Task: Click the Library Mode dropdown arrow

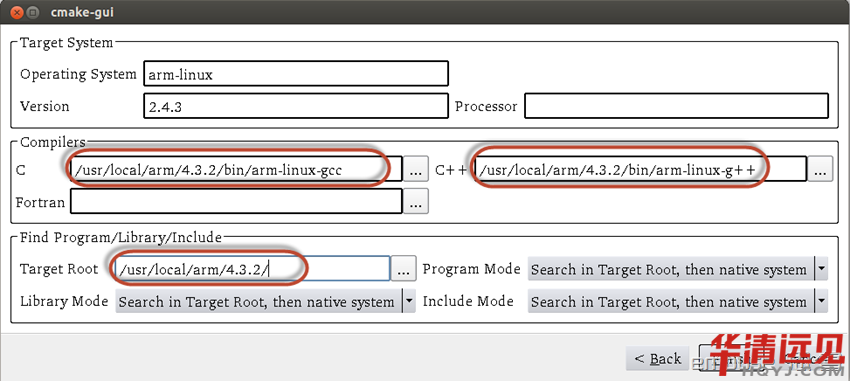Action: coord(409,301)
